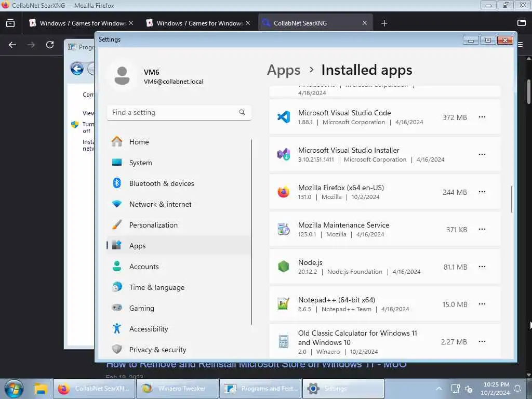Click the Find a setting search box

[179, 112]
